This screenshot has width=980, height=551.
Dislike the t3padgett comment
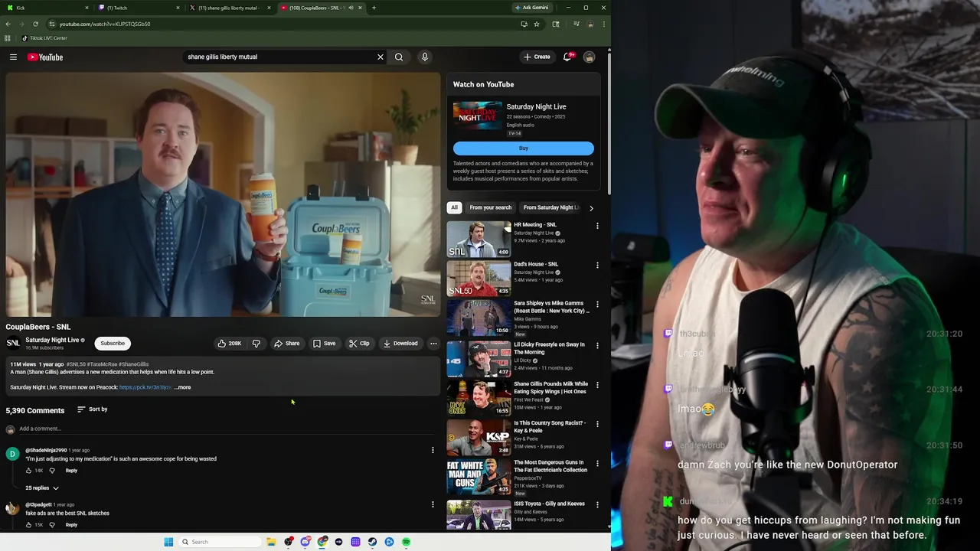[x=52, y=525]
